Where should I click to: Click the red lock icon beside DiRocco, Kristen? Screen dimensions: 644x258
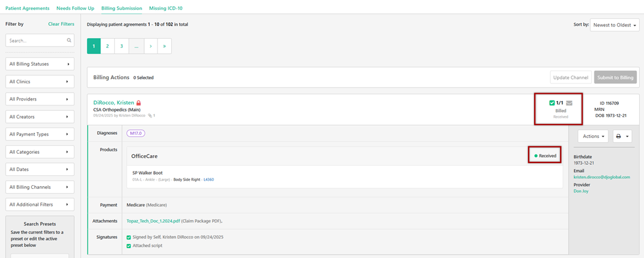(x=139, y=103)
